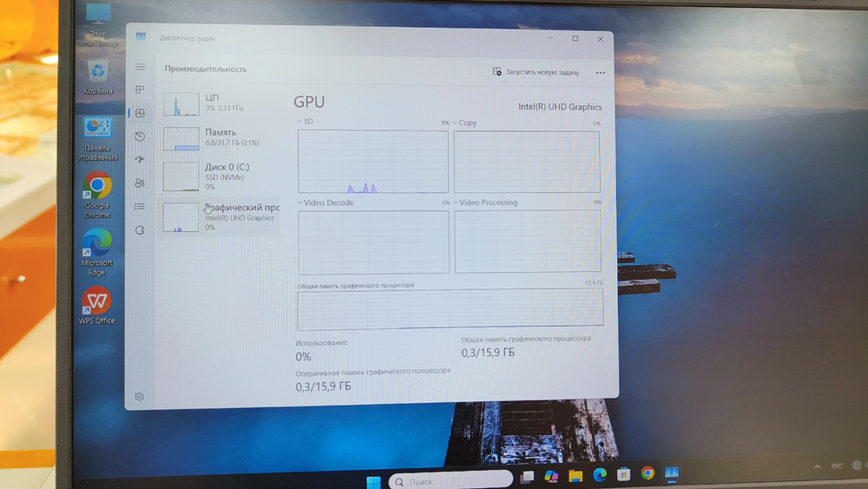
Task: Open Microsoft Edge icon on taskbar
Action: click(600, 474)
